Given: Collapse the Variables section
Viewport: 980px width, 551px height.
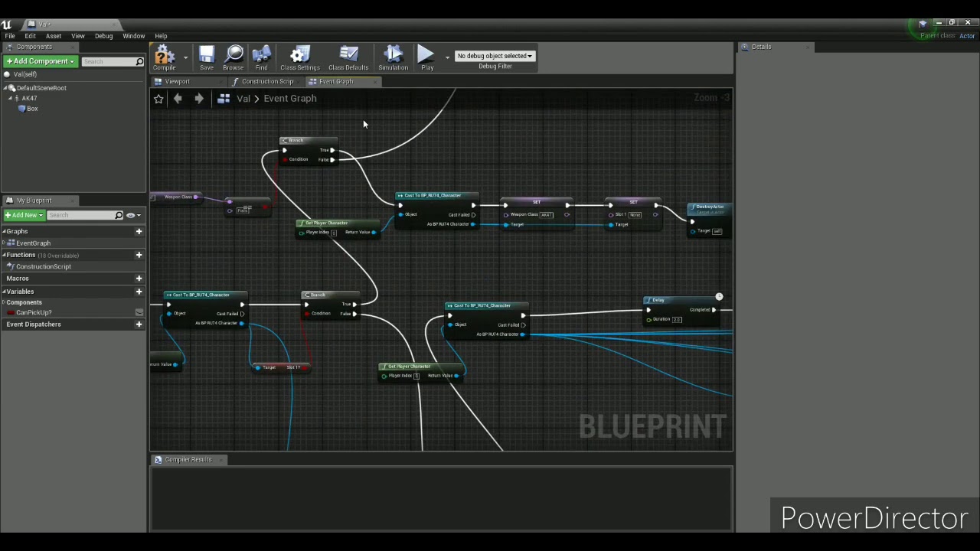Looking at the screenshot, I should [4, 292].
